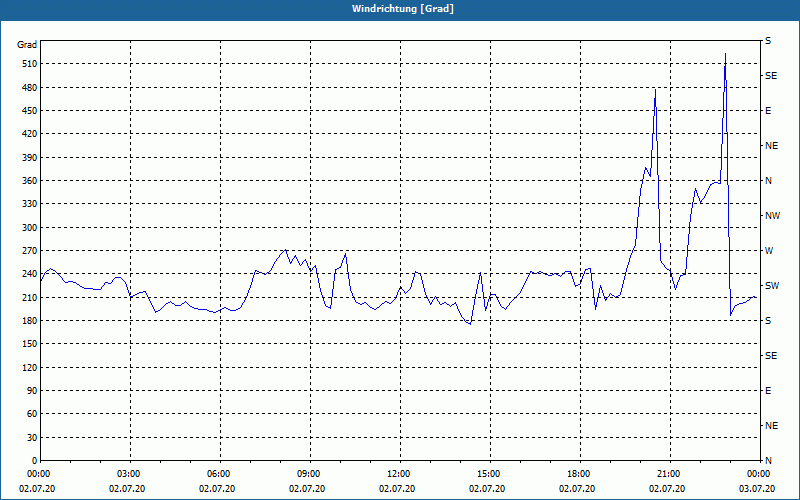
Task: Select the 330 degree axis label
Action: point(30,204)
